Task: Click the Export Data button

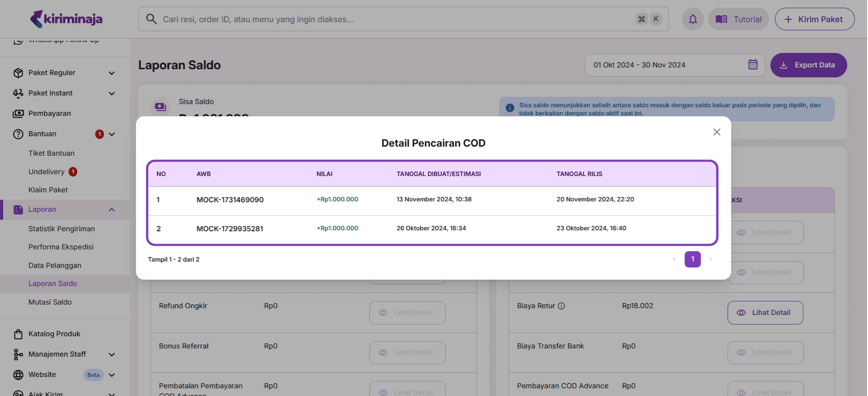Action: tap(808, 65)
